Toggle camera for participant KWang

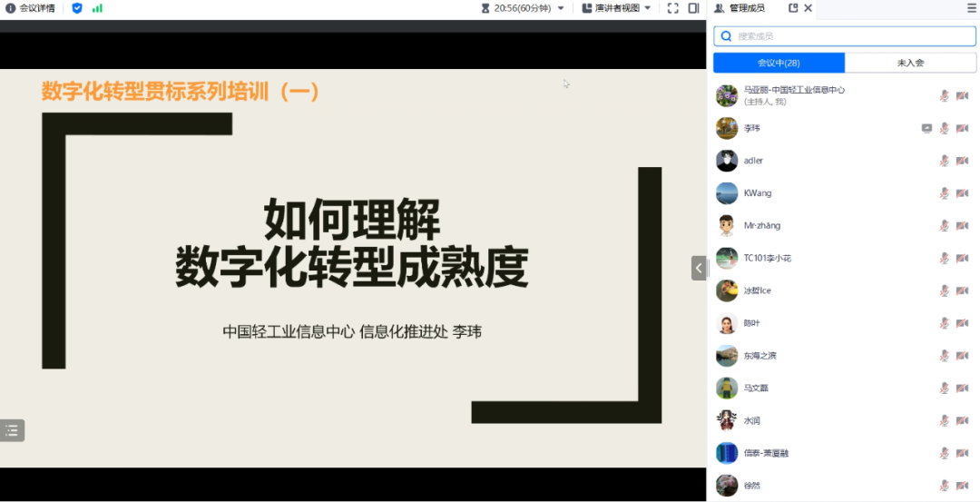[962, 193]
